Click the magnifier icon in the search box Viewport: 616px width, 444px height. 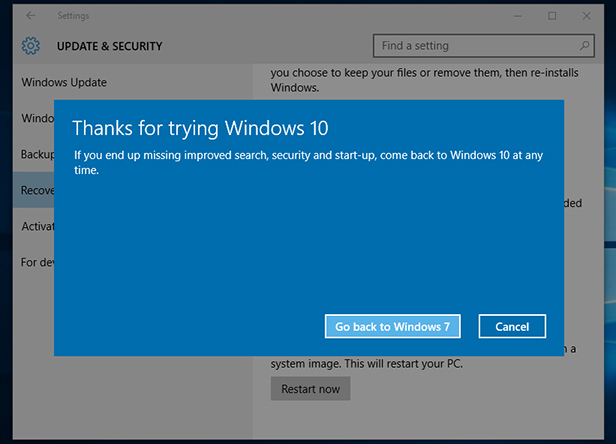pyautogui.click(x=584, y=46)
